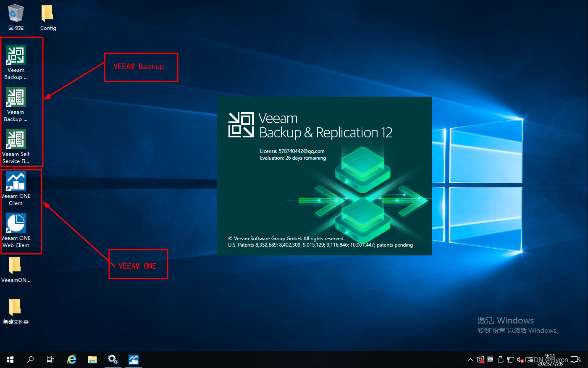Switch to the gear settings app in taskbar

113,360
